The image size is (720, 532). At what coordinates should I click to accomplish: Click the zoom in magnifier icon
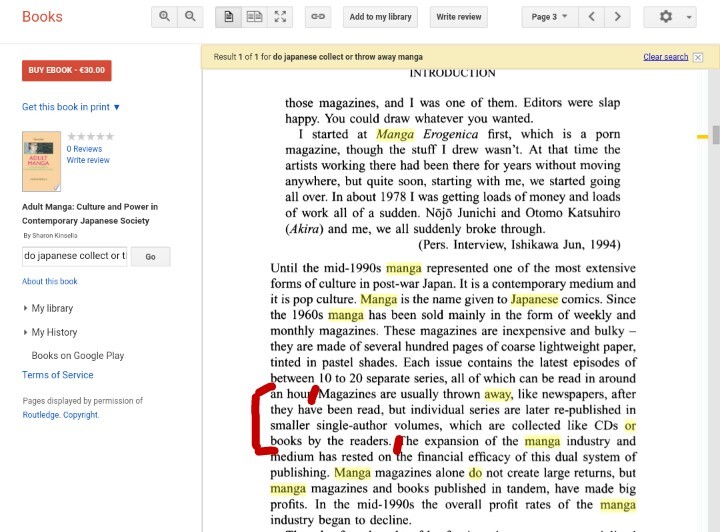pyautogui.click(x=165, y=17)
